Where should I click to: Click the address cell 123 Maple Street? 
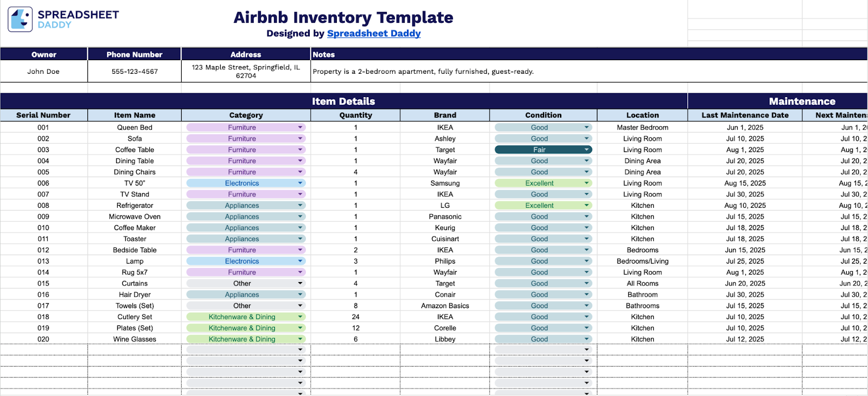coord(246,72)
